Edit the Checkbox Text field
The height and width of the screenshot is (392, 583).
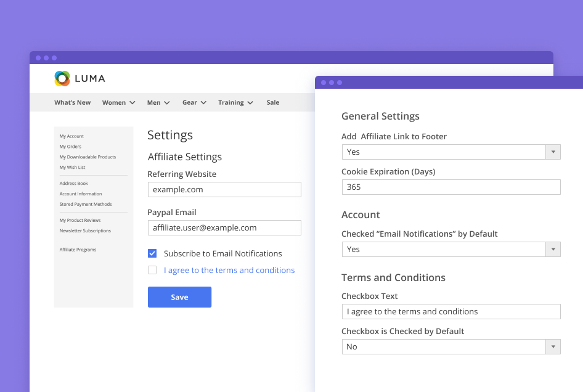(x=450, y=312)
